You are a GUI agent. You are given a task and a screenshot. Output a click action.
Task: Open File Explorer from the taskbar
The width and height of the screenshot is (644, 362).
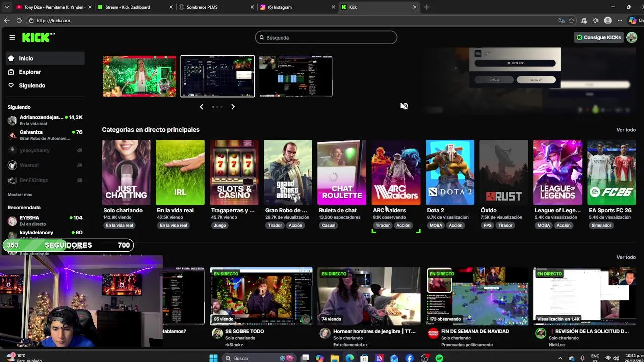335,358
